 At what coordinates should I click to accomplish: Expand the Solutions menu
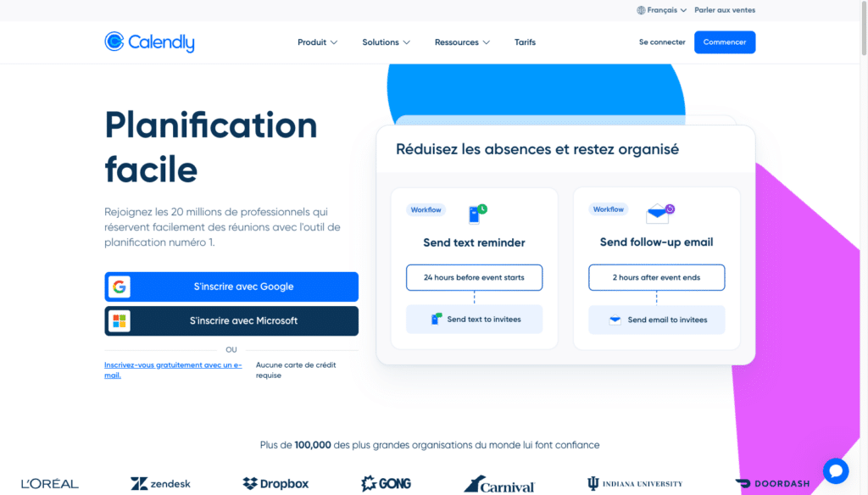(386, 42)
